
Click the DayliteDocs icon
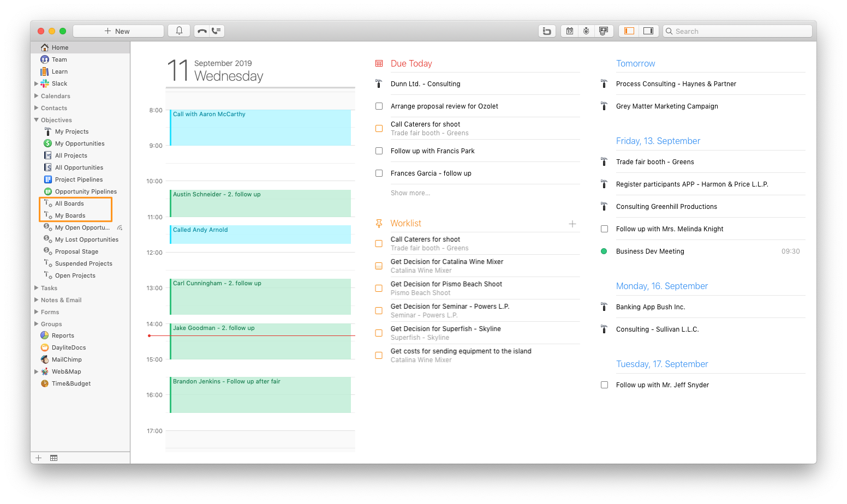[45, 347]
